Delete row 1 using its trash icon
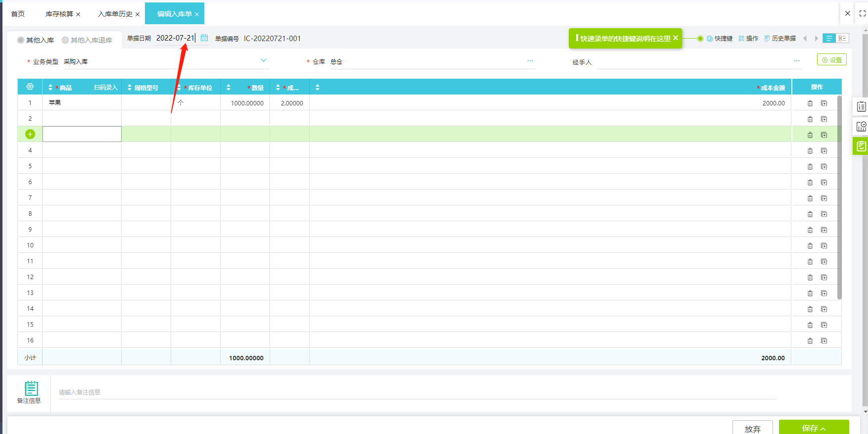 810,103
